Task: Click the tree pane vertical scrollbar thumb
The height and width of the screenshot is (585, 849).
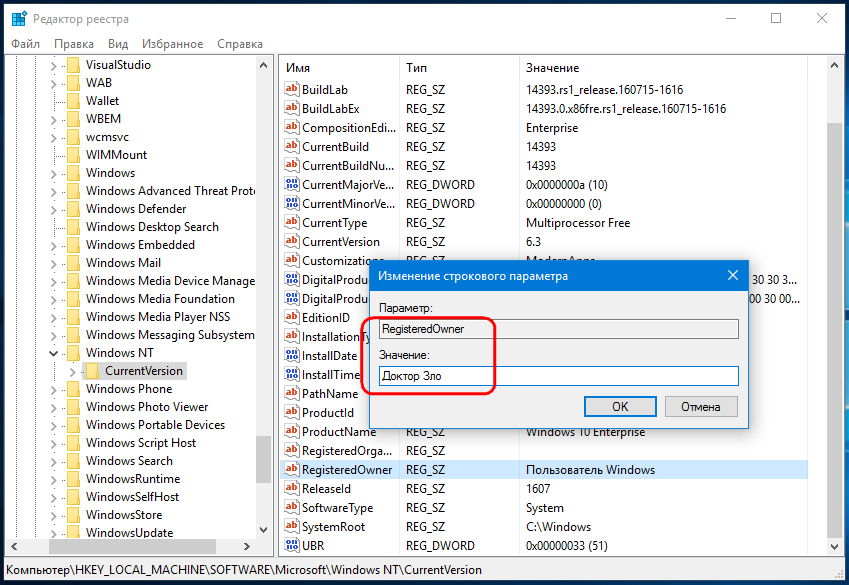Action: click(x=263, y=459)
